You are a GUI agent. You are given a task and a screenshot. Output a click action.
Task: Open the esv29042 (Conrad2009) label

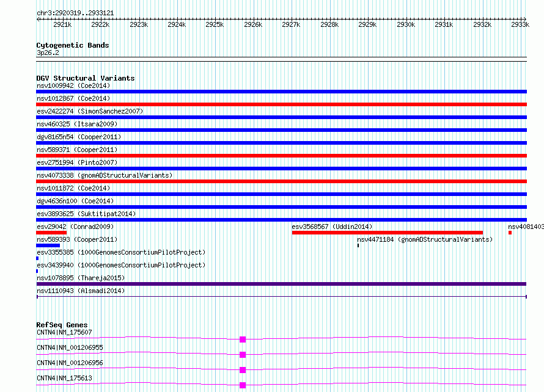click(x=75, y=227)
